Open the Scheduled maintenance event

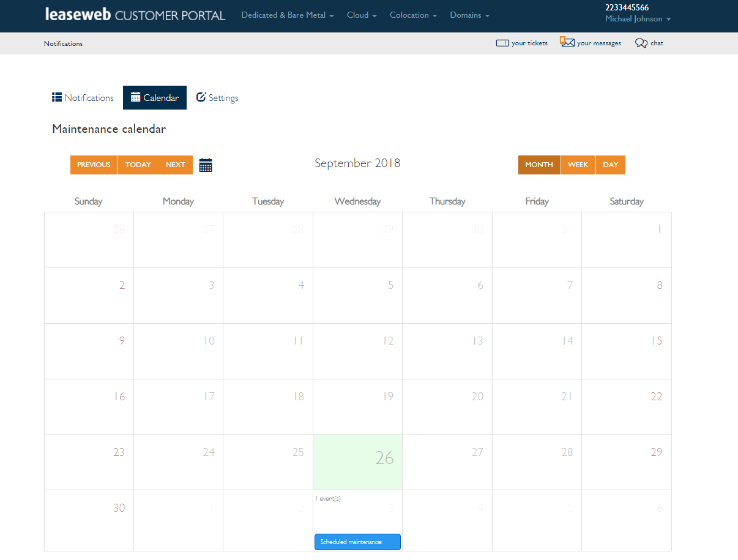[357, 542]
